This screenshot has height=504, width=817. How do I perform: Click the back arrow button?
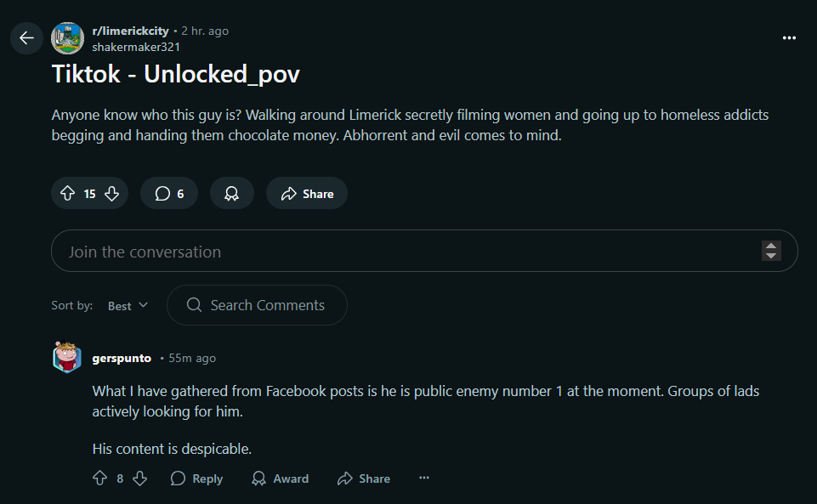coord(26,38)
